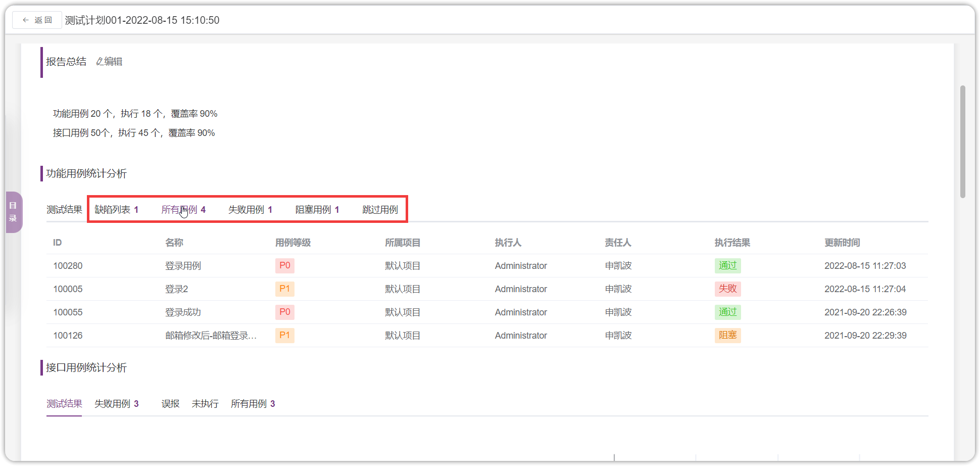Click the 用例等级 column header
The width and height of the screenshot is (980, 466).
[293, 243]
